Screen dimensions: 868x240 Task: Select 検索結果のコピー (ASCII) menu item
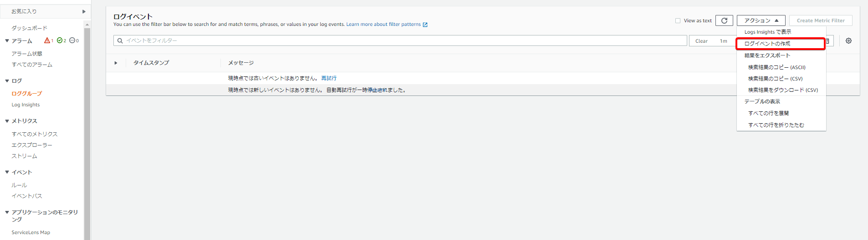tap(776, 67)
